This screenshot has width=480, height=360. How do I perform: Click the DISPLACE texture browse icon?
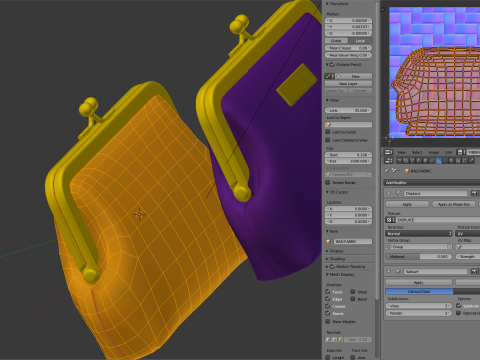click(x=390, y=220)
